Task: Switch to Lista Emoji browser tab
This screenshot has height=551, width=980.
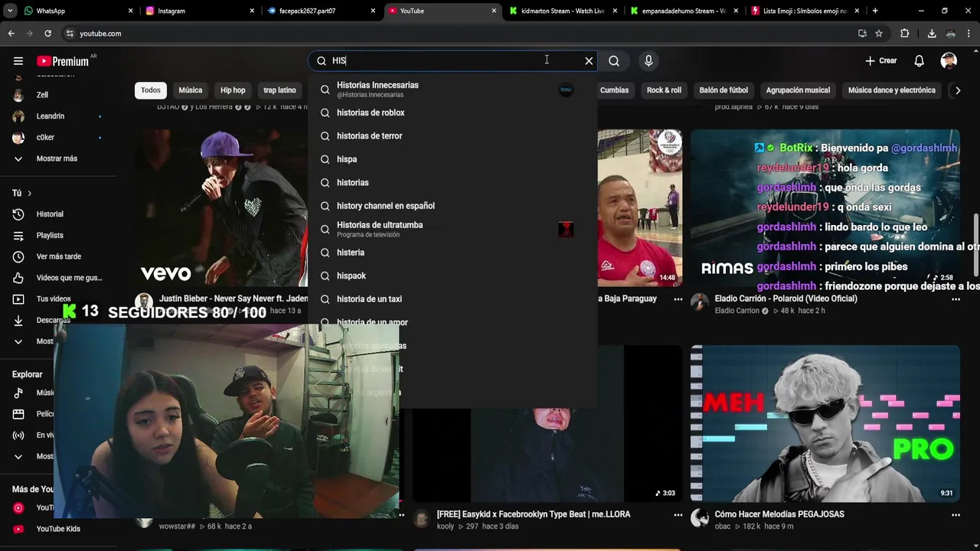Action: click(x=804, y=11)
